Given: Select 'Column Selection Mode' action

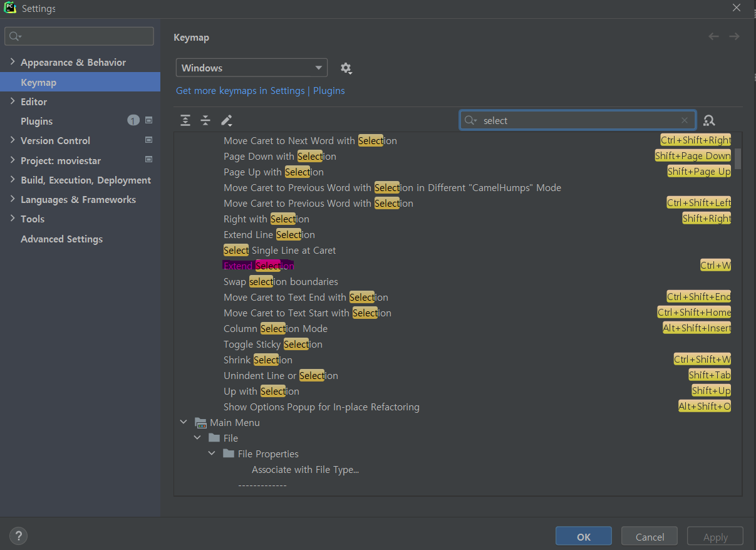Looking at the screenshot, I should [276, 329].
